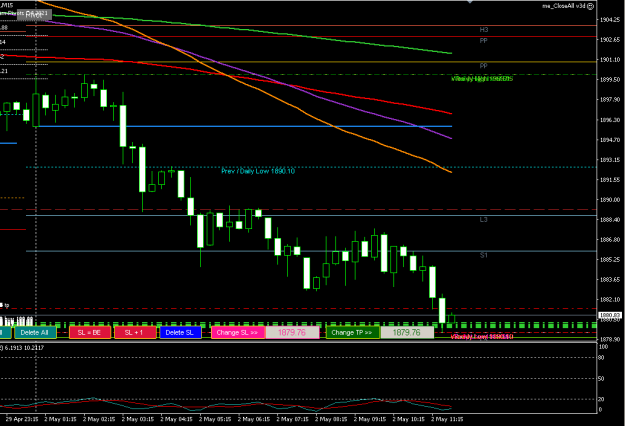
Task: Click the L3 pivot level label
Action: coord(483,220)
